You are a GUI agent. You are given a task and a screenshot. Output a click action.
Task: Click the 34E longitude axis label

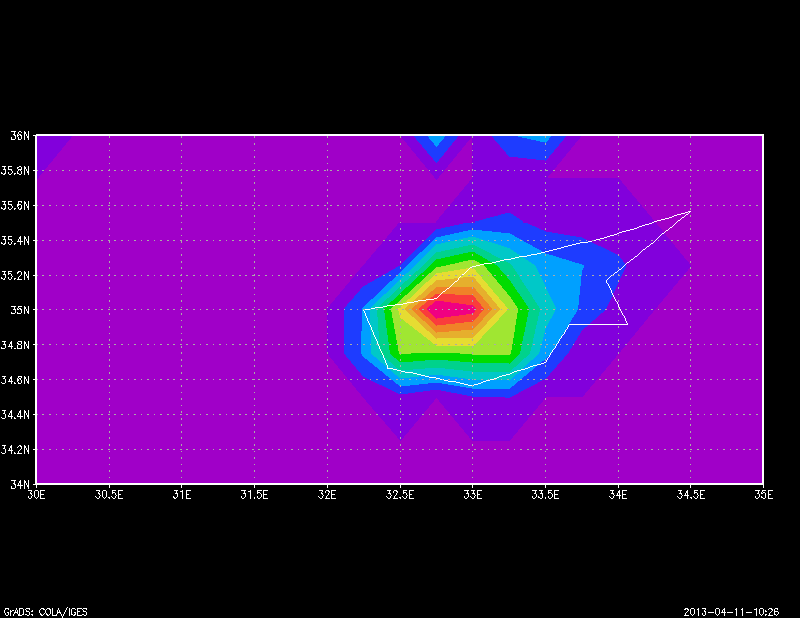point(618,495)
